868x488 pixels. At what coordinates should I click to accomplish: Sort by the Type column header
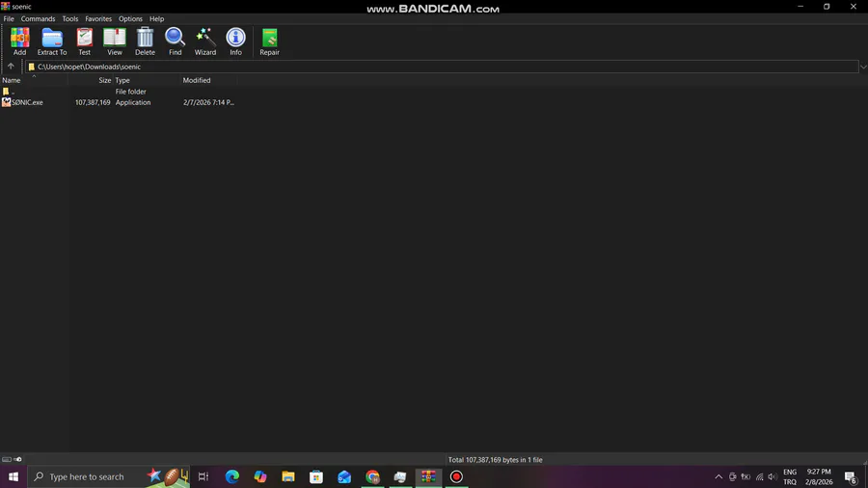pos(147,80)
